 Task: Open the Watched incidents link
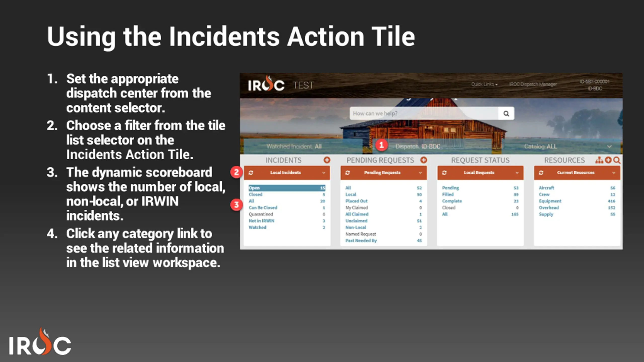click(x=257, y=227)
